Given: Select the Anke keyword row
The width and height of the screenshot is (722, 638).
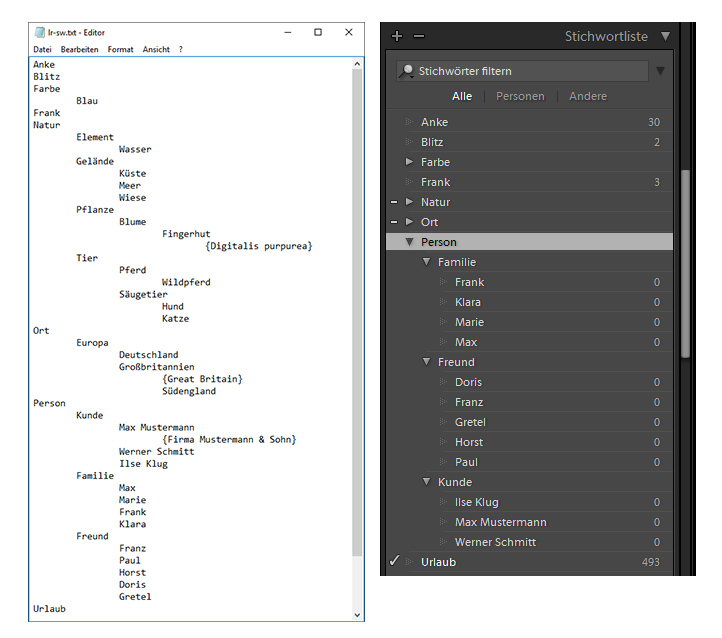Looking at the screenshot, I should pyautogui.click(x=530, y=122).
